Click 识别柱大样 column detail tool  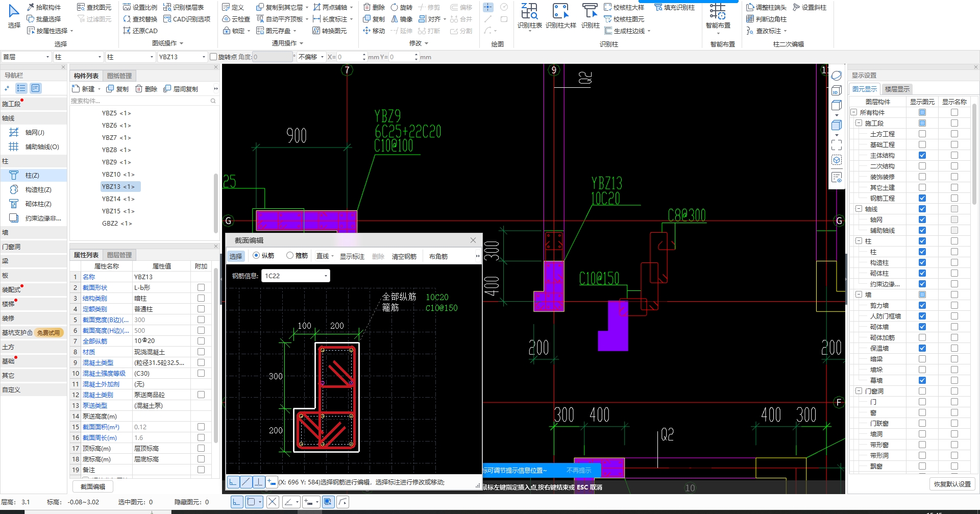tap(560, 16)
